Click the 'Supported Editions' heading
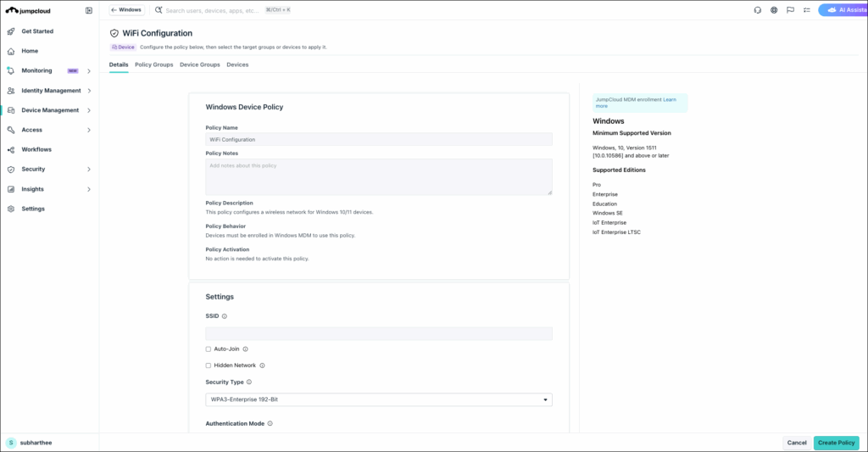This screenshot has height=452, width=868. coord(619,170)
